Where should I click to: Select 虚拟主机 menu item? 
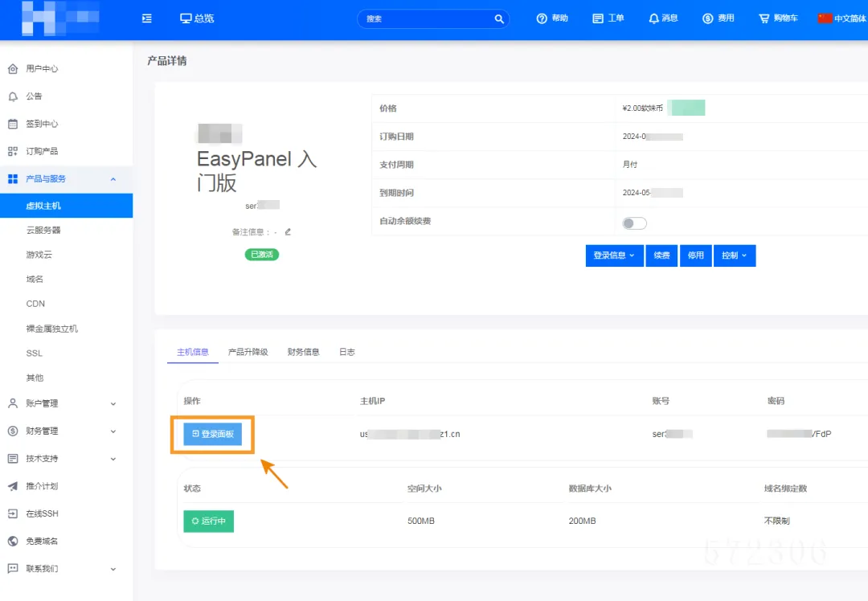click(67, 206)
